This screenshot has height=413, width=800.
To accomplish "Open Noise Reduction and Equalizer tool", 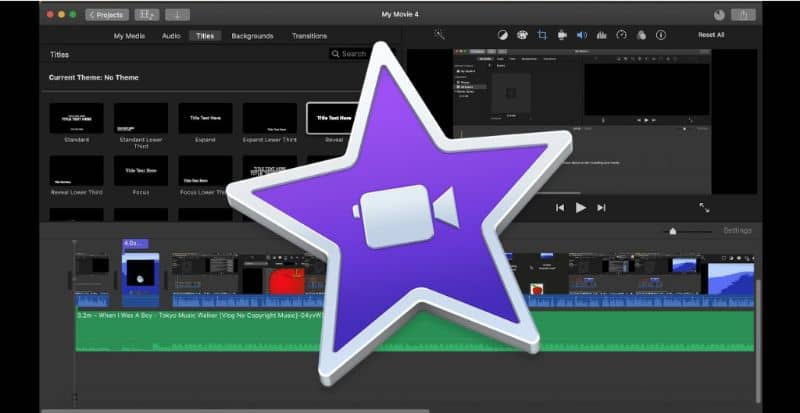I will pos(602,35).
